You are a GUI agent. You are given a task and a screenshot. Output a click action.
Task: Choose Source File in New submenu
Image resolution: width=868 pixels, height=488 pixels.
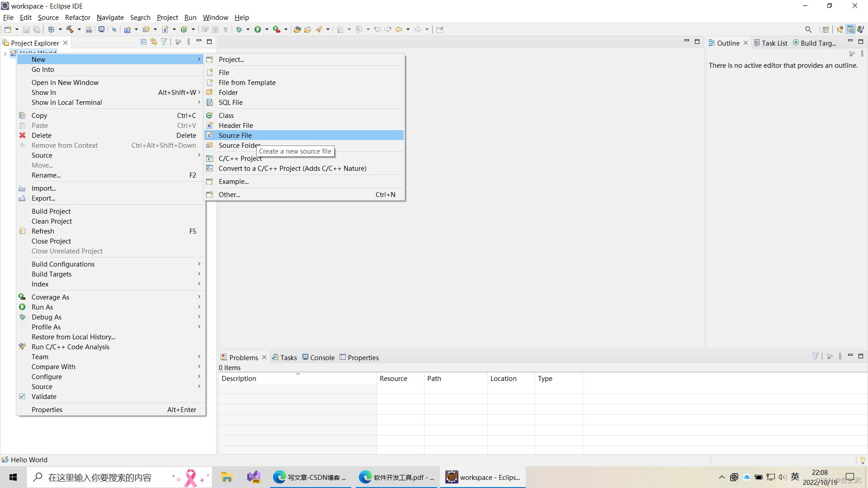[x=304, y=135]
